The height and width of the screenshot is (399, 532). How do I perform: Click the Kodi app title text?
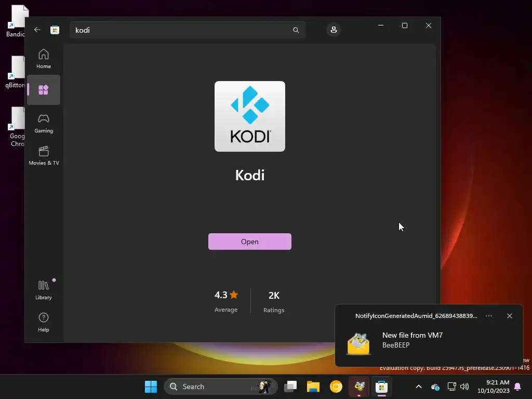pyautogui.click(x=250, y=175)
